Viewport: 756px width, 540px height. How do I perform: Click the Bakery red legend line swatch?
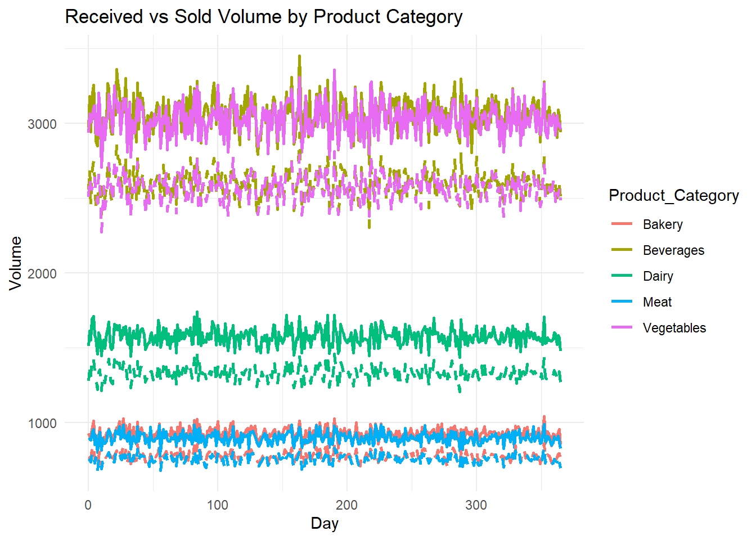pos(622,224)
